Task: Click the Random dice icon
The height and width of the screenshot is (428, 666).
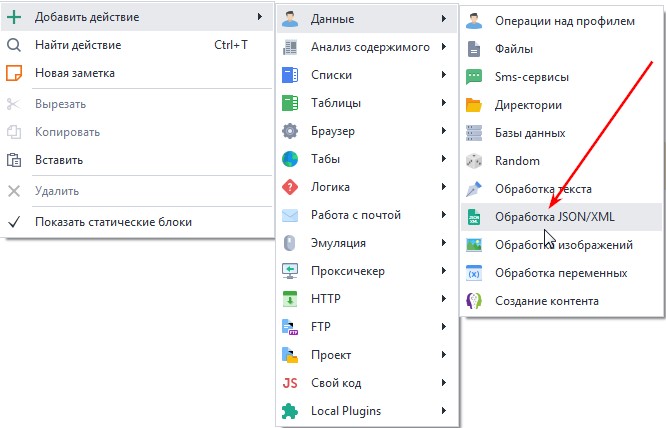Action: coord(474,161)
